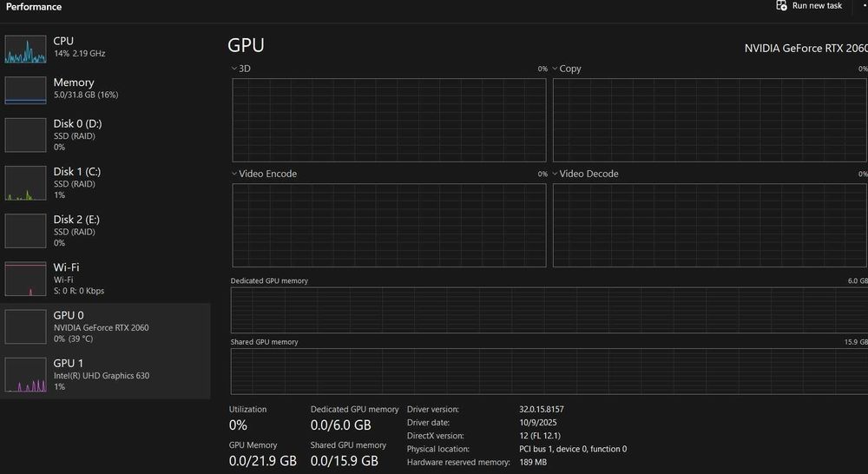Click the GPU 0 mini graph
Viewport: 868px width, 474px height.
coord(25,326)
